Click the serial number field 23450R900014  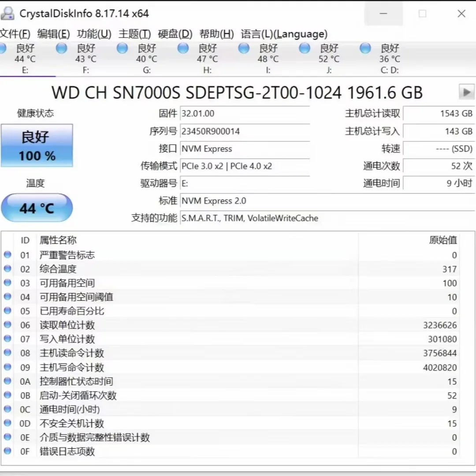pos(245,131)
